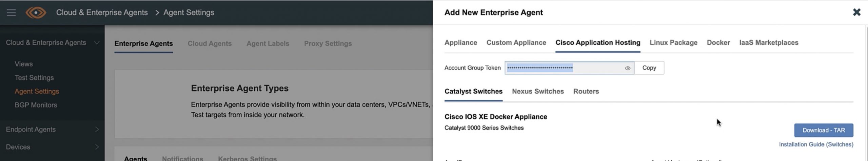Open the hamburger navigation menu
This screenshot has width=868, height=161.
point(11,13)
